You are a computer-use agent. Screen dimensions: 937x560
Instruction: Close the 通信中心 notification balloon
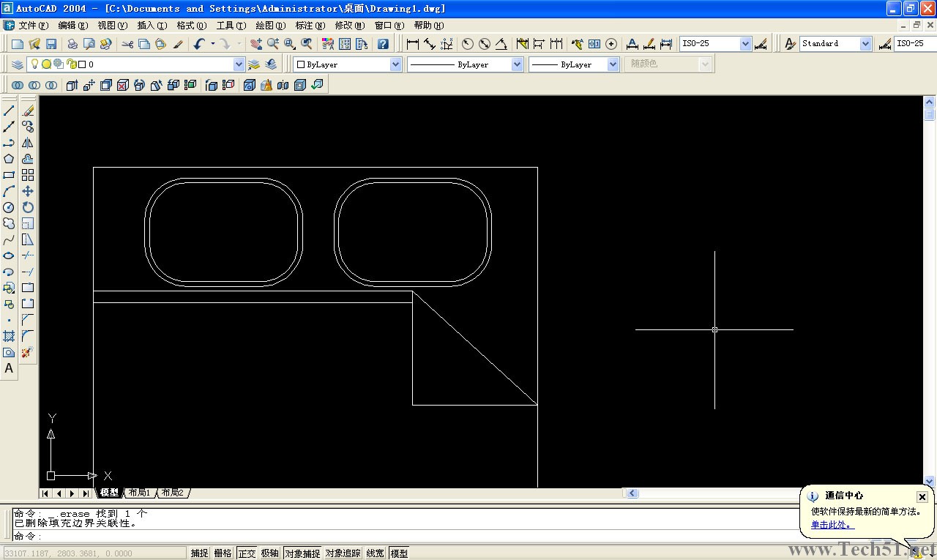click(922, 496)
